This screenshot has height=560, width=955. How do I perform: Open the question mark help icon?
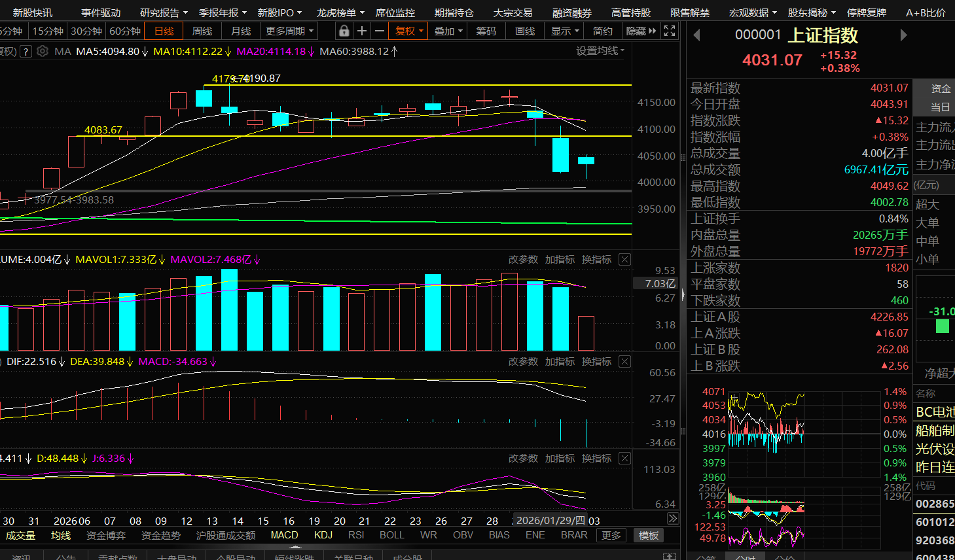click(x=26, y=51)
